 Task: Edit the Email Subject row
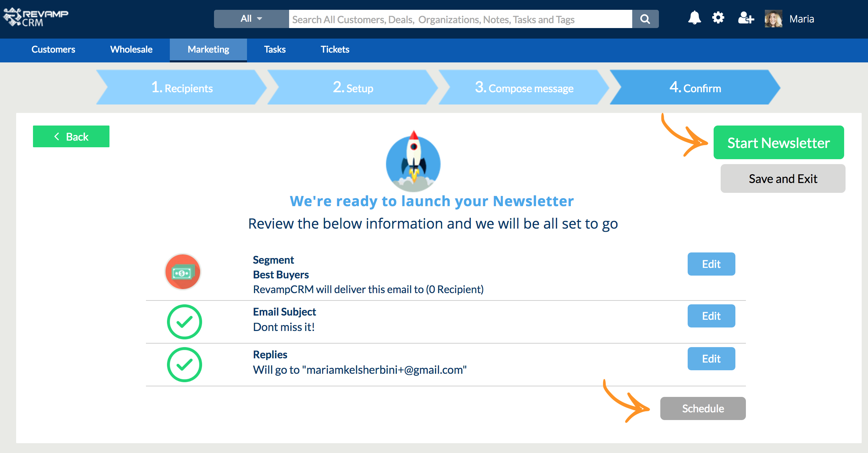[x=711, y=316]
